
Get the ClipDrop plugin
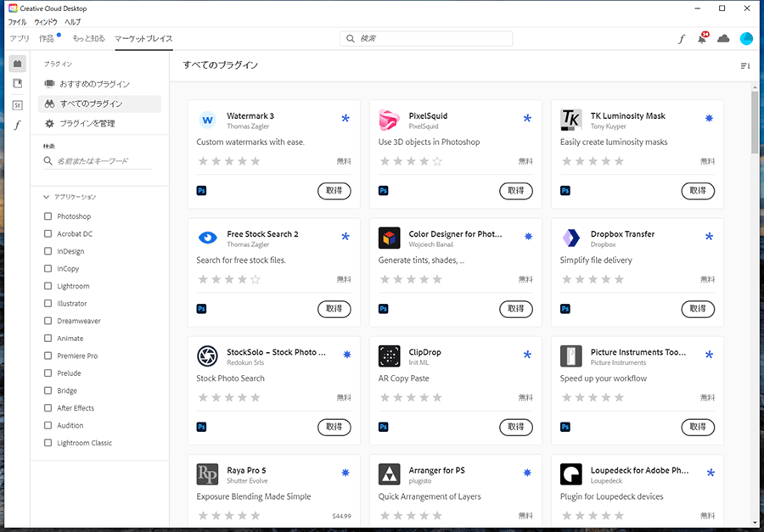516,428
